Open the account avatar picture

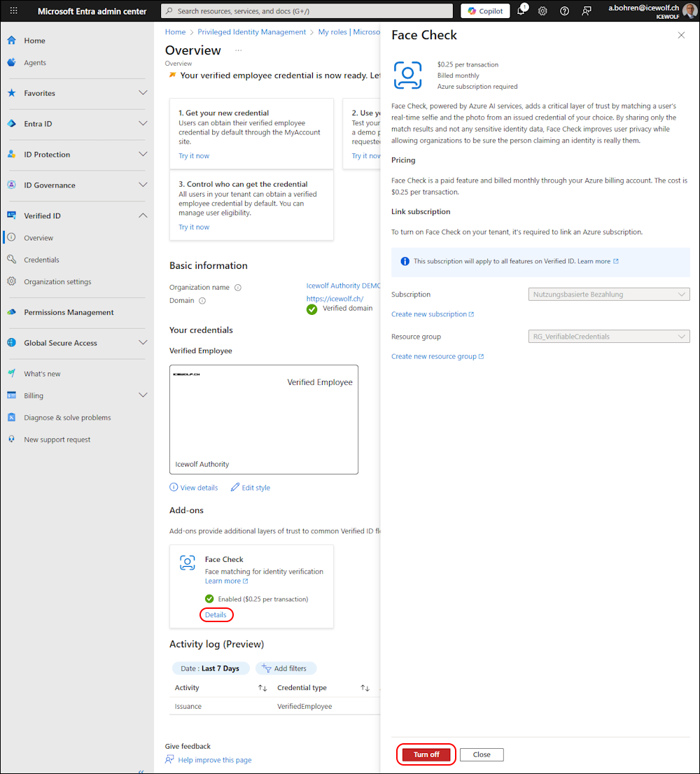[690, 10]
